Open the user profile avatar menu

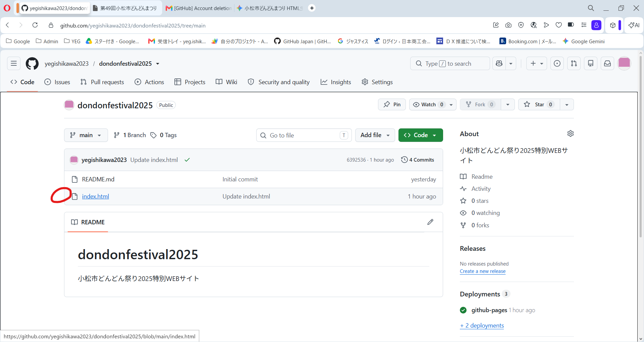click(624, 63)
